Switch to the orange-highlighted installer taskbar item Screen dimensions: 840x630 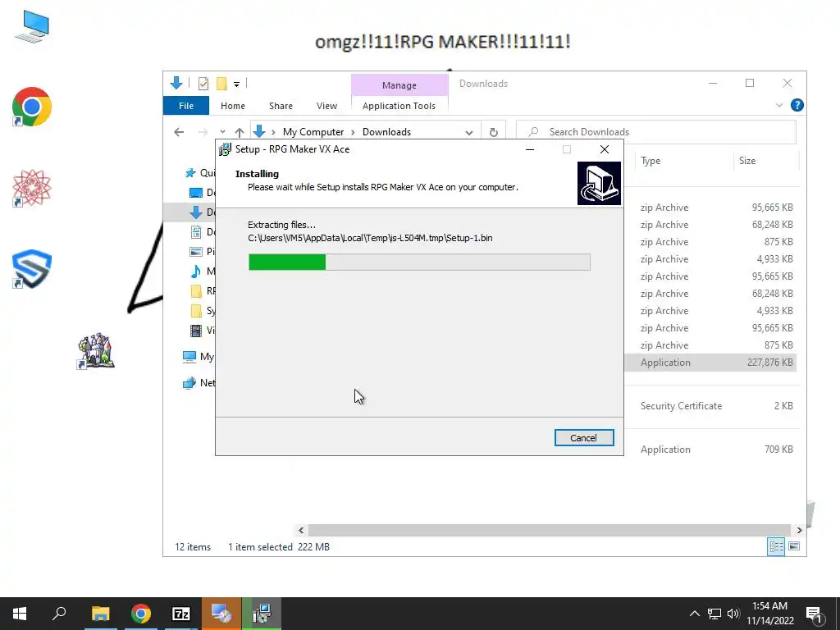[221, 614]
